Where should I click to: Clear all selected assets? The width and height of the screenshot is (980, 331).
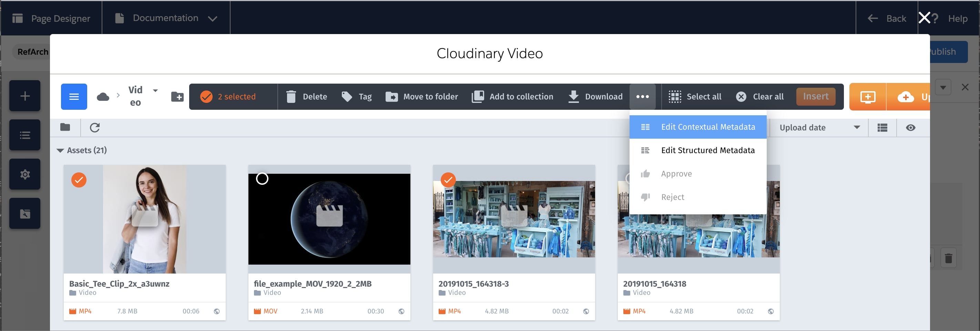pyautogui.click(x=759, y=97)
